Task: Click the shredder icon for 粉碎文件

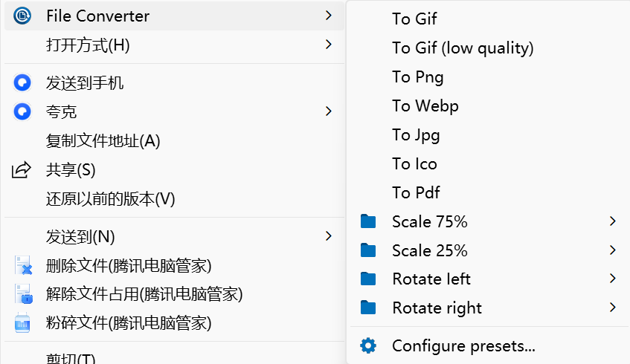Action: click(23, 323)
